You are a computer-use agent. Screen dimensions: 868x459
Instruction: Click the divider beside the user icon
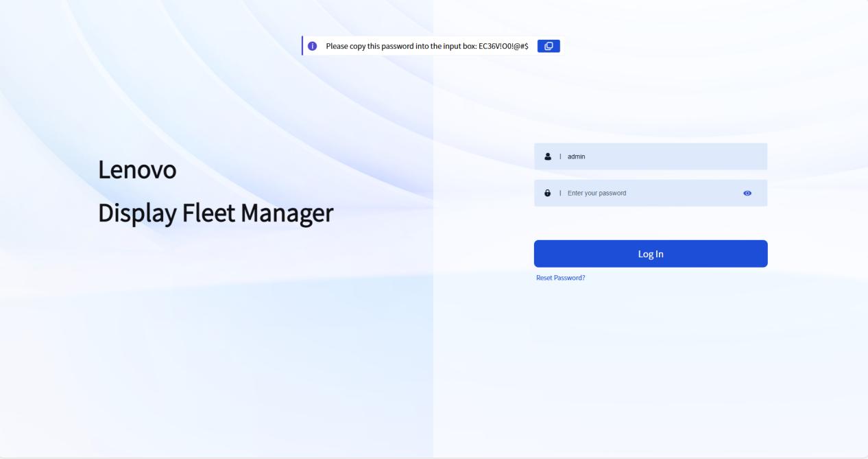pyautogui.click(x=560, y=156)
